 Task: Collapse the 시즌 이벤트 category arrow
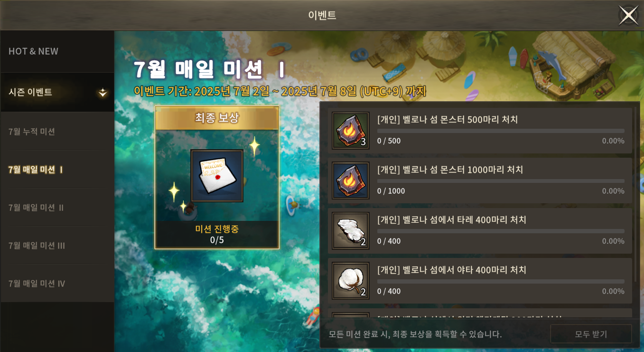pyautogui.click(x=103, y=93)
